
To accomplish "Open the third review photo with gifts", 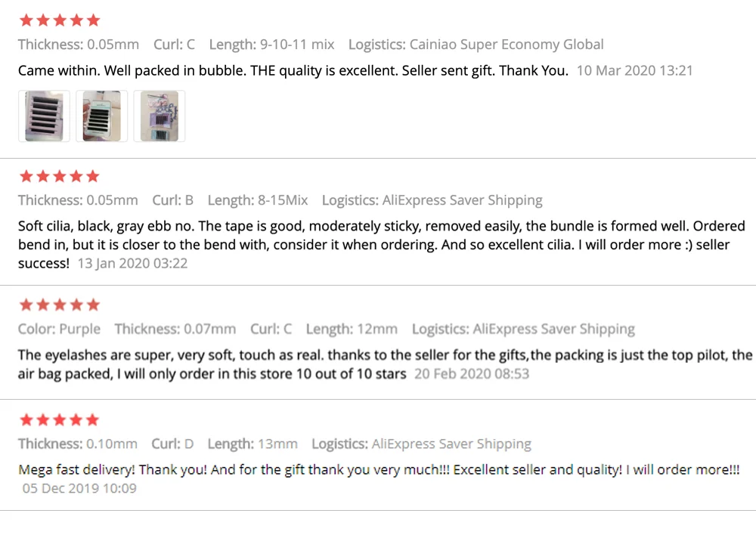I will click(159, 116).
